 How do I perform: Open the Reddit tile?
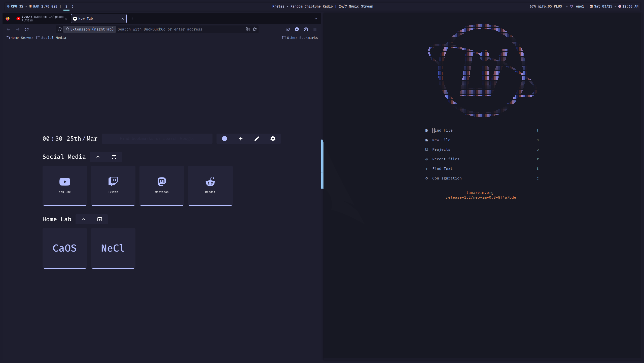click(x=210, y=186)
